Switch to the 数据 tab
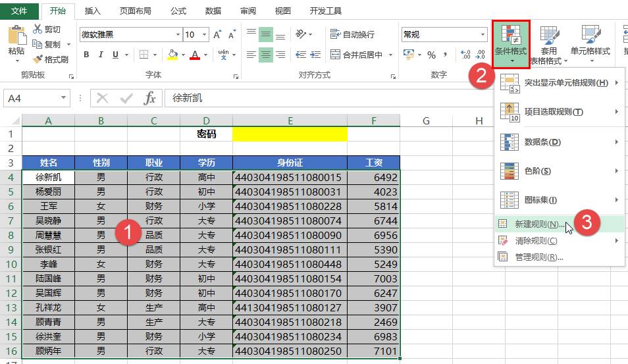Image resolution: width=628 pixels, height=364 pixels. point(213,11)
